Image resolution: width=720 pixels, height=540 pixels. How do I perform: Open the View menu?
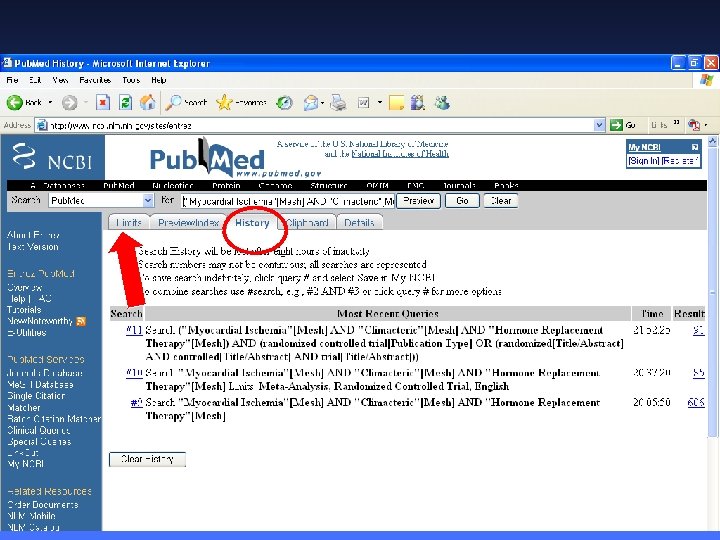click(60, 80)
